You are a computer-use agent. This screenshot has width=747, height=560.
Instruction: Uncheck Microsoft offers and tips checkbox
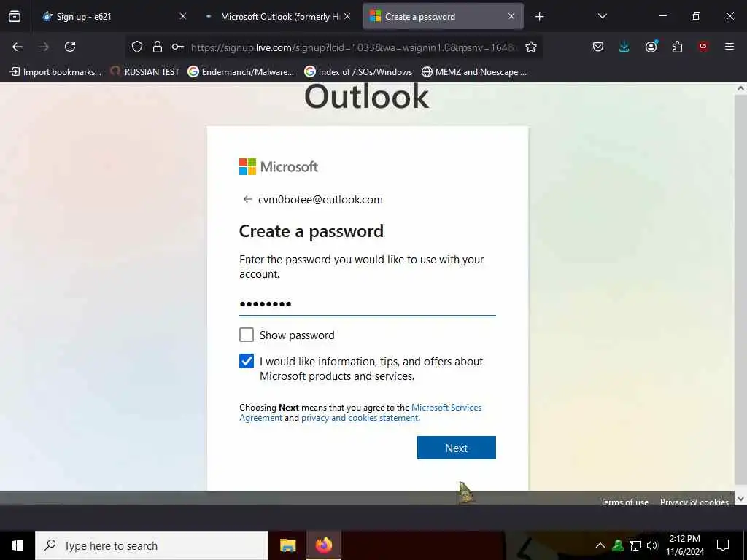coord(247,361)
